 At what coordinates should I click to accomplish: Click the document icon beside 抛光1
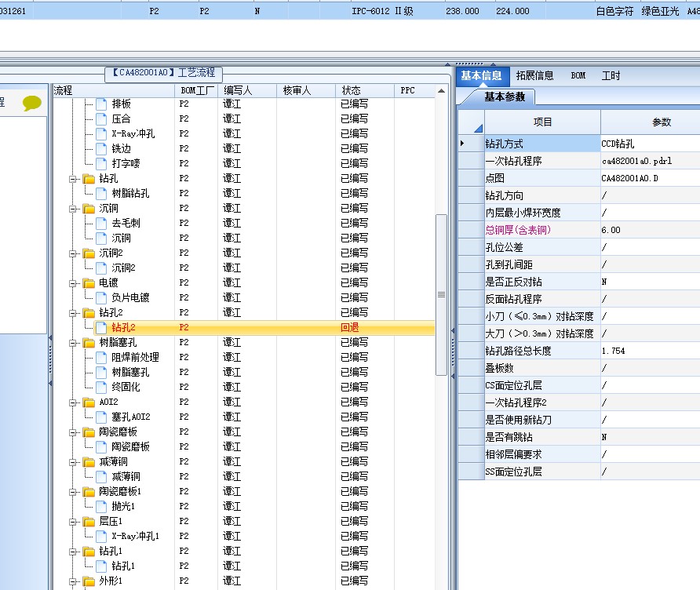point(101,507)
